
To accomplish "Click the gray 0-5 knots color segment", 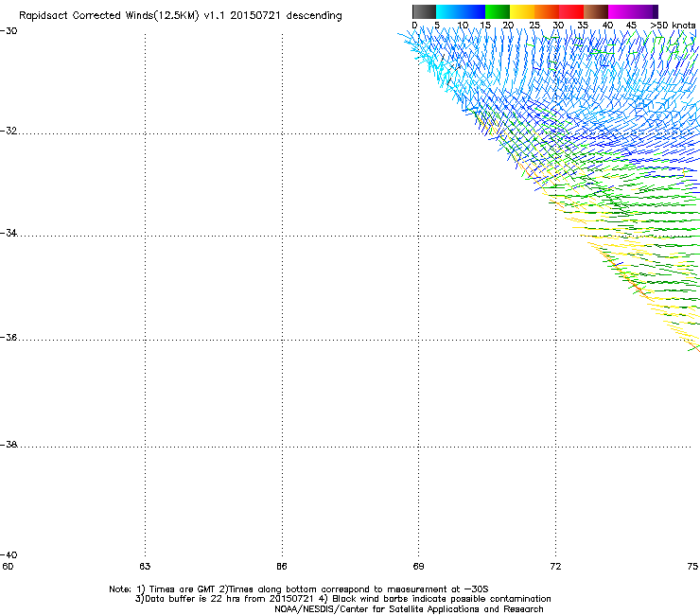I will (424, 11).
